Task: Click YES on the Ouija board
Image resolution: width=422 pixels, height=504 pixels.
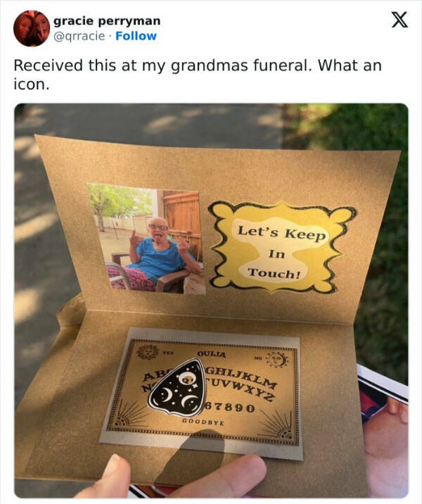Action: point(168,353)
